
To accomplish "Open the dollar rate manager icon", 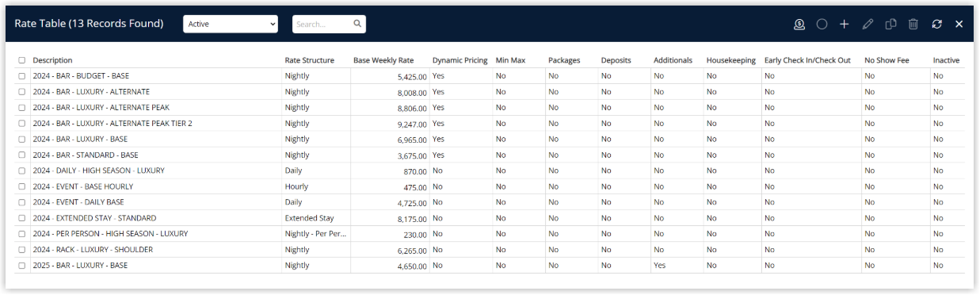I will pyautogui.click(x=799, y=24).
